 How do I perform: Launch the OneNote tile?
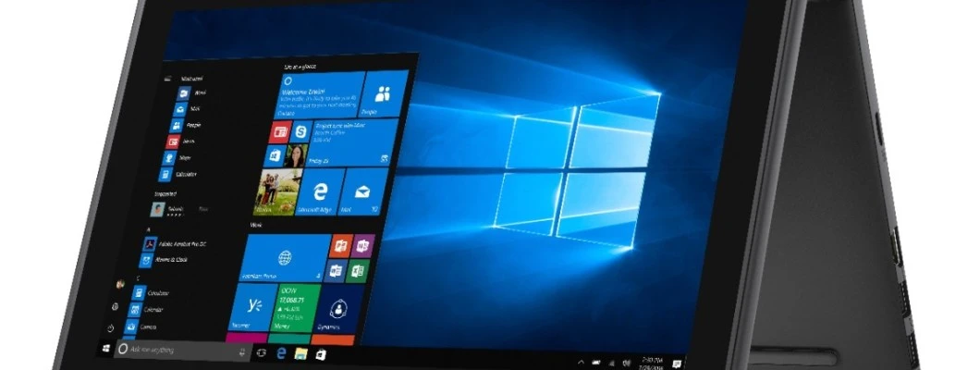363,246
